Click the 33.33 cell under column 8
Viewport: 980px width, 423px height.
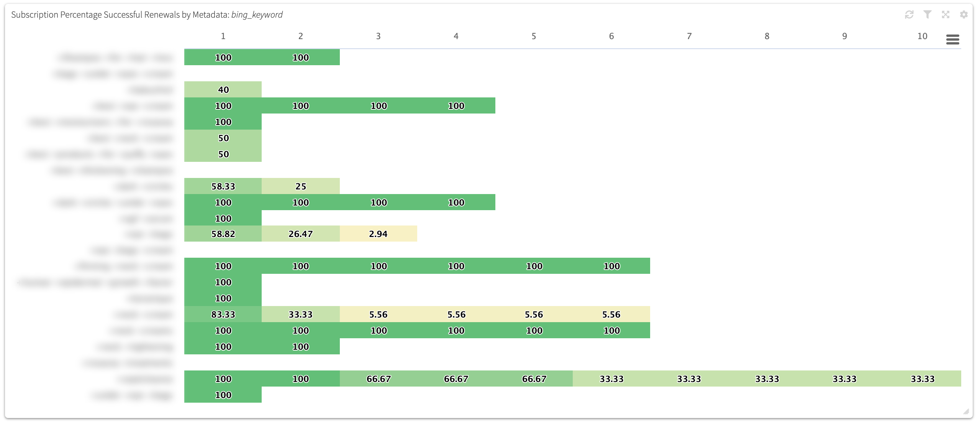point(767,379)
